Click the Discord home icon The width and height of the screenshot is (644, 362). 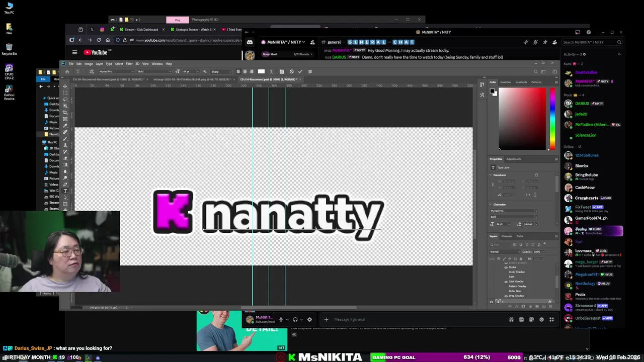click(250, 42)
